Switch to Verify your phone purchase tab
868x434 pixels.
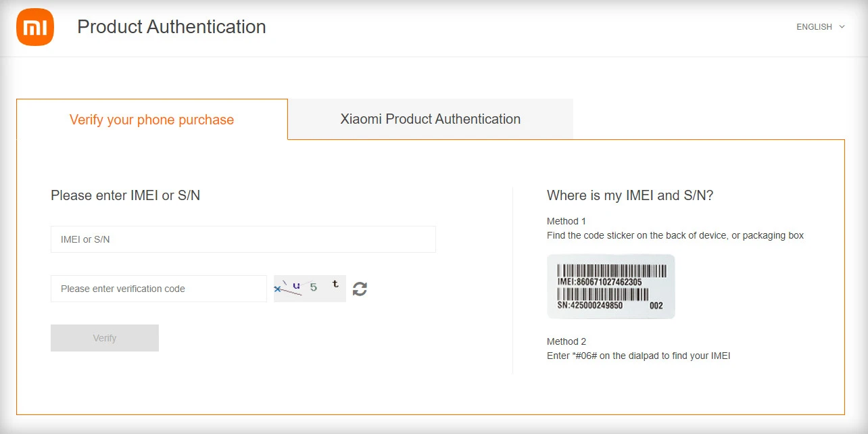151,120
